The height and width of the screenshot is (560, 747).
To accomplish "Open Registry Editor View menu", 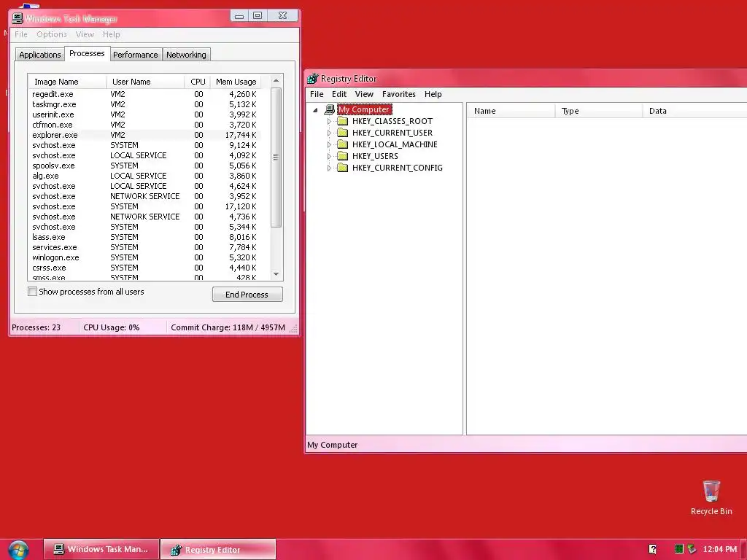I will (364, 94).
